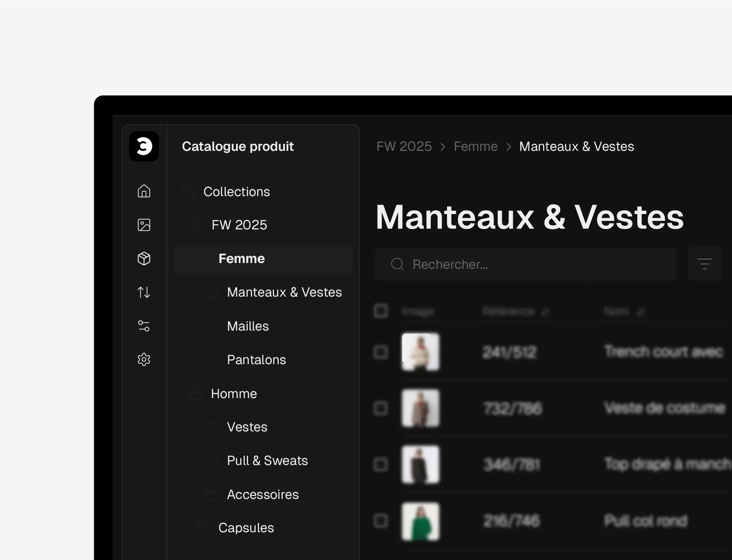Image resolution: width=732 pixels, height=560 pixels.
Task: Check the row for reference 732/786
Action: point(381,408)
